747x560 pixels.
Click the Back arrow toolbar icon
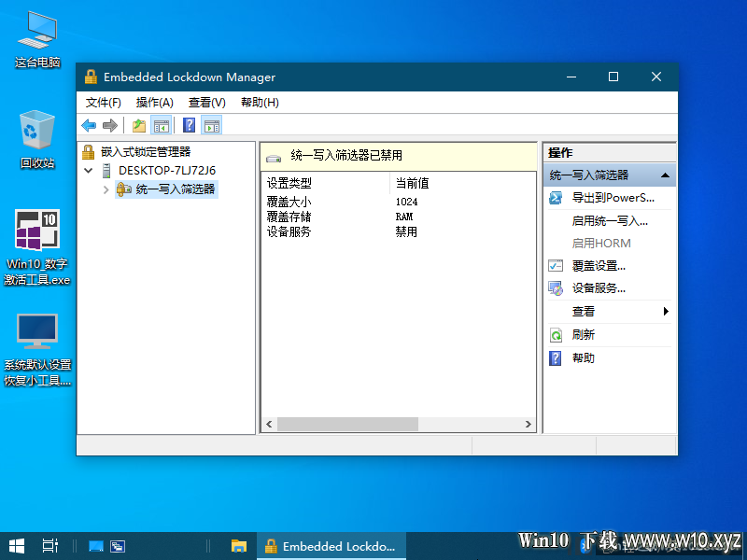click(89, 126)
